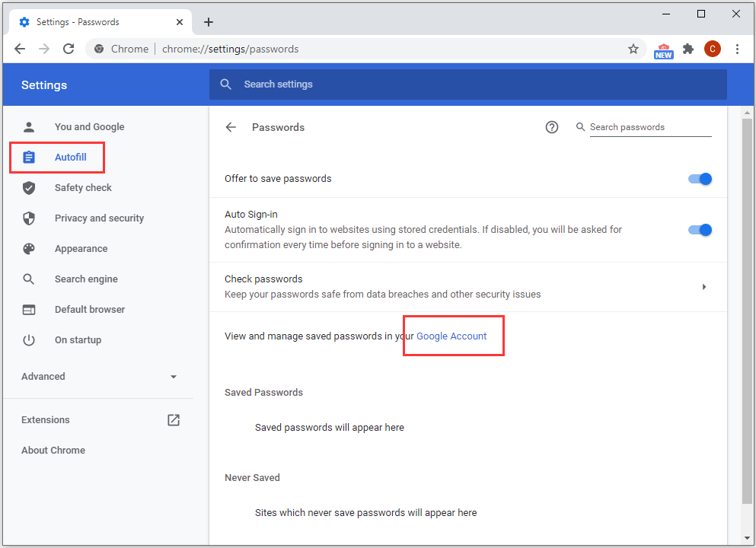Click the address bar URL chrome://settings/passwords
This screenshot has width=756, height=548.
[x=230, y=49]
